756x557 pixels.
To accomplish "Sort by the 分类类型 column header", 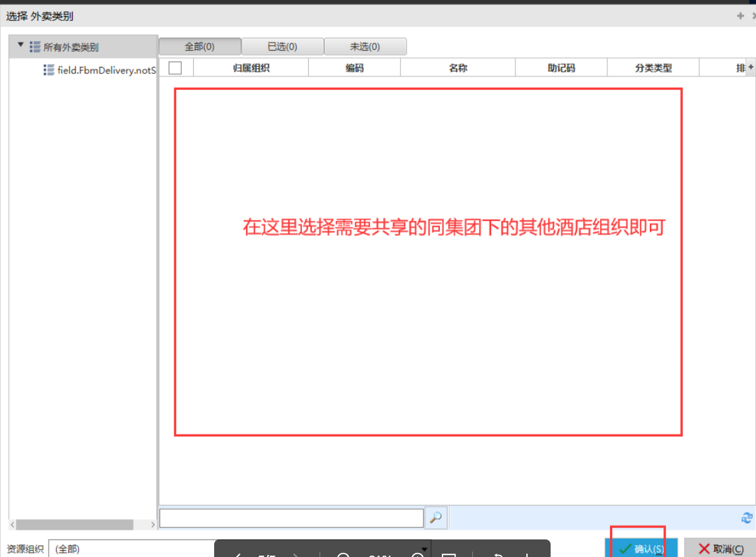I will (x=653, y=68).
